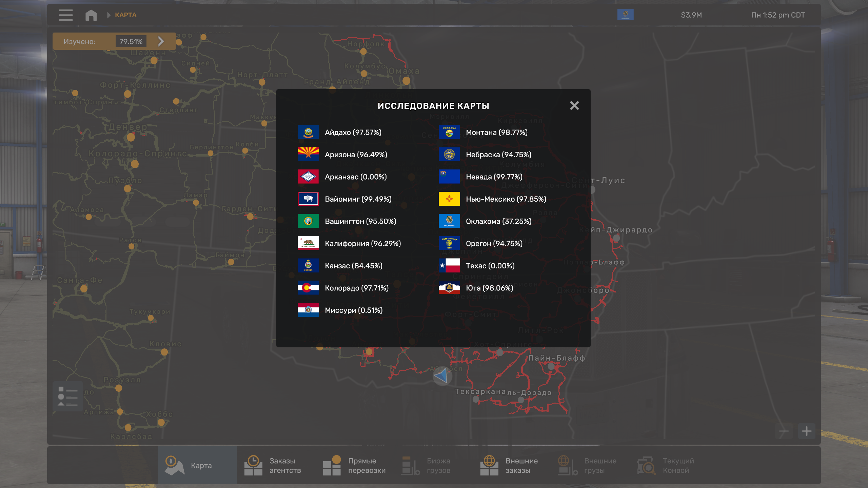Select Вайоминг (99.49%) entry
The height and width of the screenshot is (488, 868).
[x=358, y=199]
